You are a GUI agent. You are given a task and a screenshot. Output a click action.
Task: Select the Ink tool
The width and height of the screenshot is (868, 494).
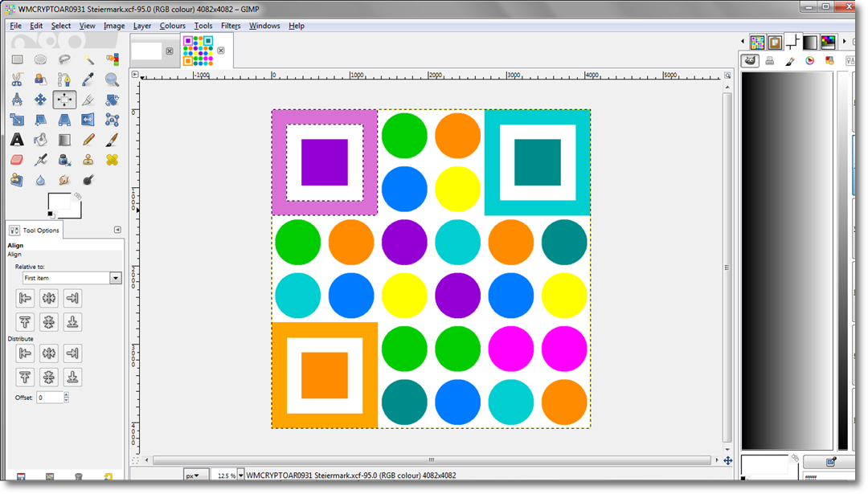pyautogui.click(x=64, y=160)
